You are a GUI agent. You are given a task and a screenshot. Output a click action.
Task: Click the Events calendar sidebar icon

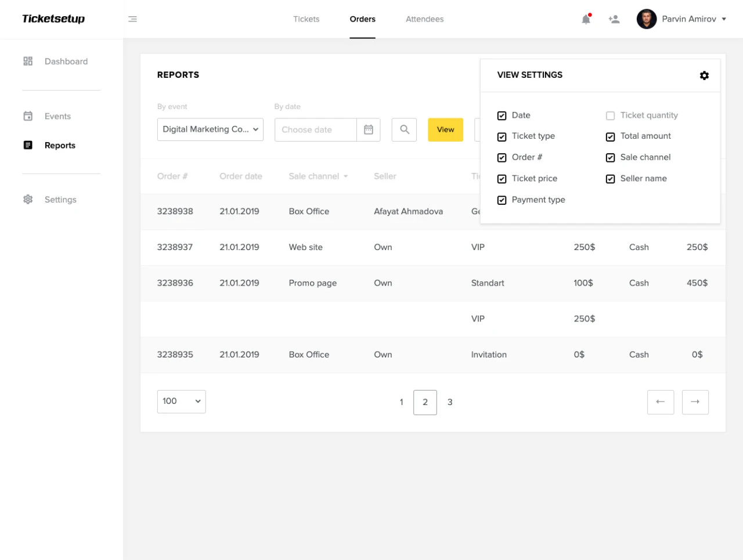tap(28, 116)
